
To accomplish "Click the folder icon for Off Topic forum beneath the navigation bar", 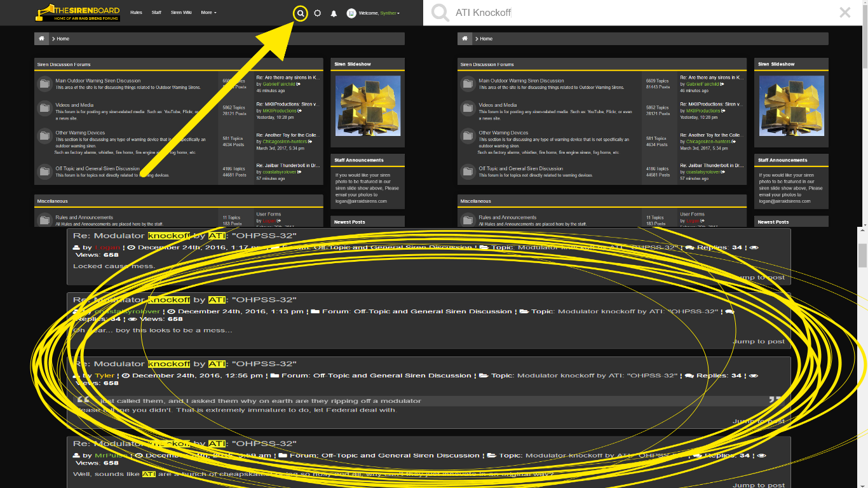I will coord(44,172).
